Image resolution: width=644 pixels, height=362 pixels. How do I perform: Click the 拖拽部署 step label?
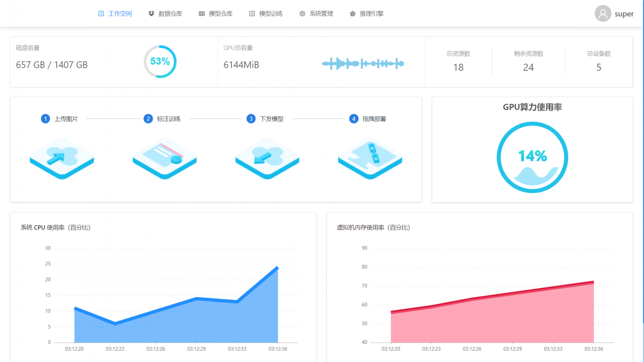[x=374, y=119]
